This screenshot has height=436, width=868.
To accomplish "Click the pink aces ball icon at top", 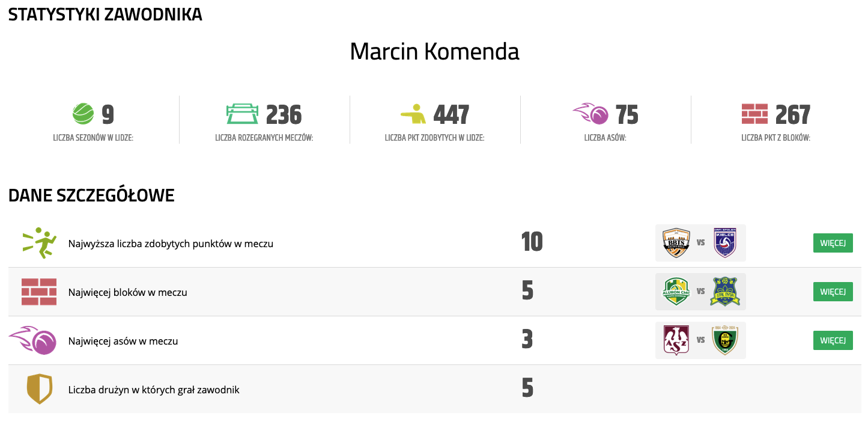I will [x=592, y=113].
